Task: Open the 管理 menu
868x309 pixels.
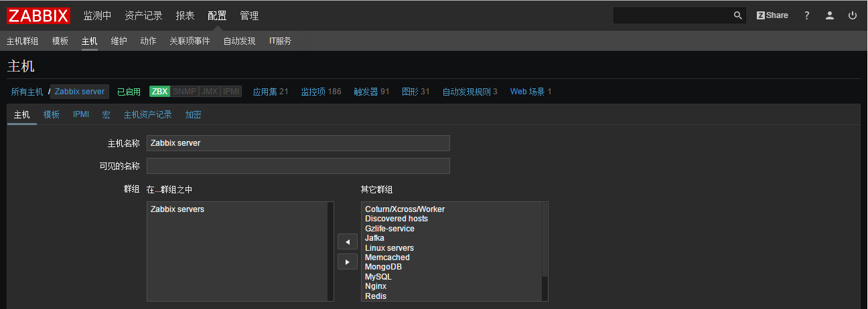Action: [249, 15]
